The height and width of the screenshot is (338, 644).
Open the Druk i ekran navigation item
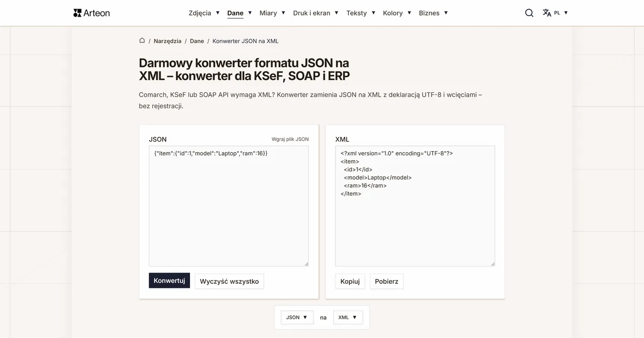[x=311, y=13]
